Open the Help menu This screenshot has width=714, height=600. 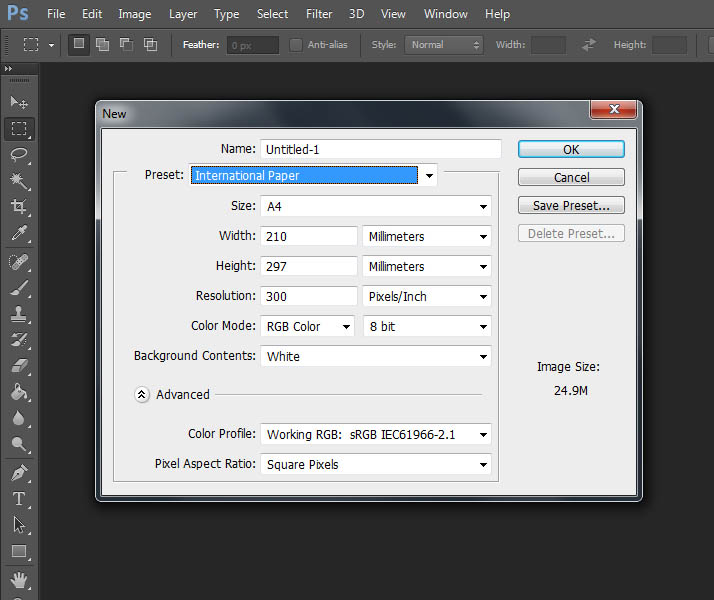tap(497, 14)
